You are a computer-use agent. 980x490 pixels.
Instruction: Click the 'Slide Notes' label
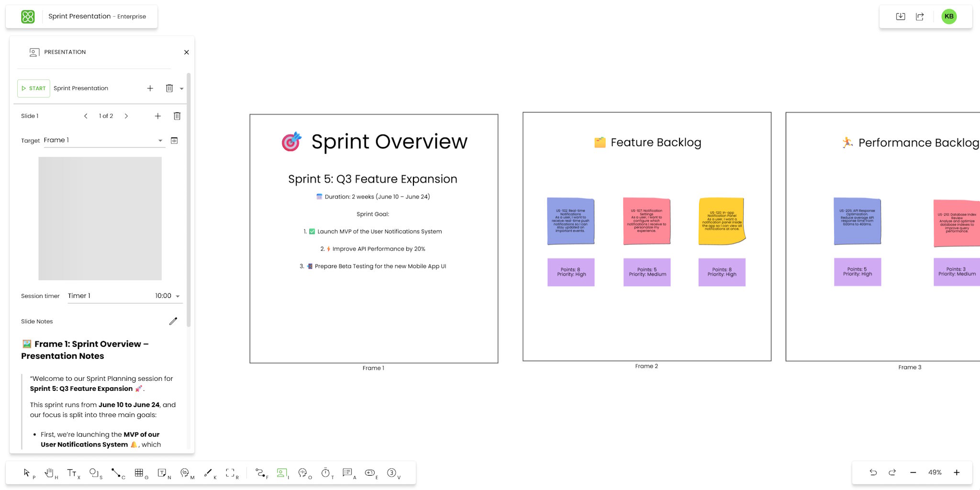coord(37,321)
